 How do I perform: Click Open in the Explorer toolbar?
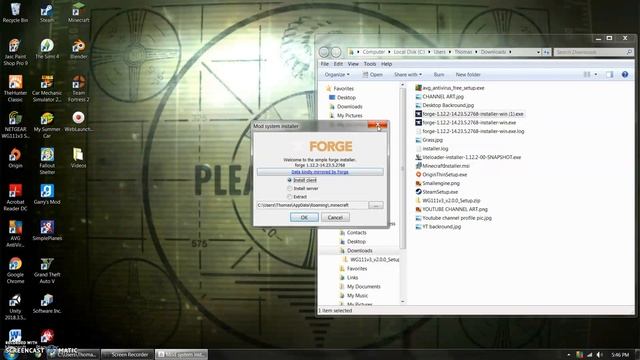point(373,75)
